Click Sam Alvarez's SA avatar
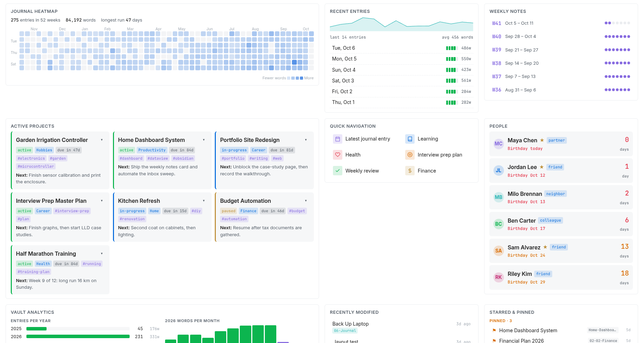Viewport: 644px width, 343px height. point(498,251)
